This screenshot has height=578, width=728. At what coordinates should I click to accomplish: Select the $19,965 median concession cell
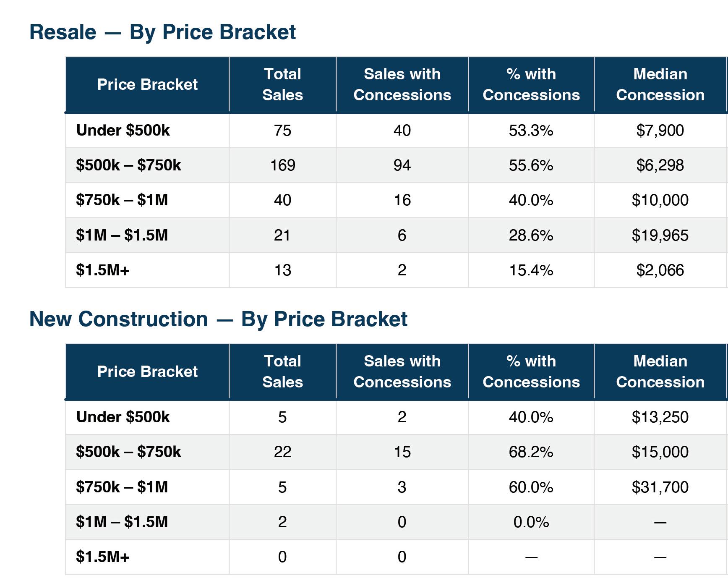click(660, 235)
